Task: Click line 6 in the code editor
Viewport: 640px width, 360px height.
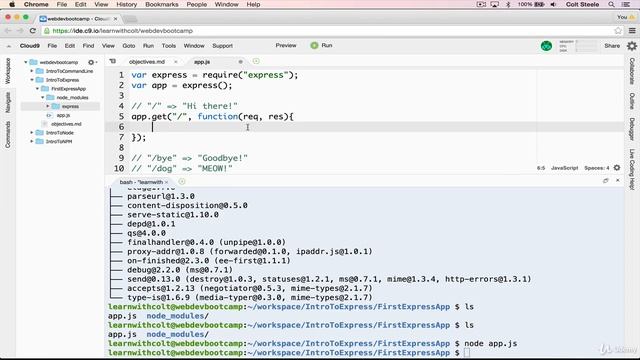Action: 376,127
